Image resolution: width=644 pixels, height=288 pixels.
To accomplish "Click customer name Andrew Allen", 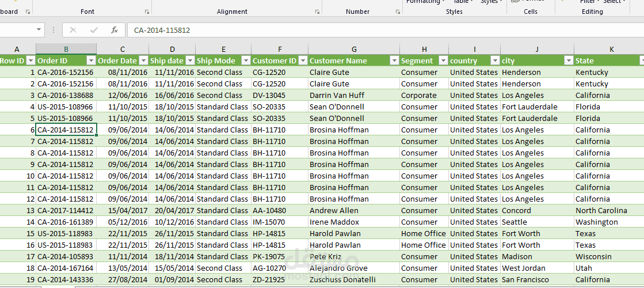I will click(x=353, y=210).
